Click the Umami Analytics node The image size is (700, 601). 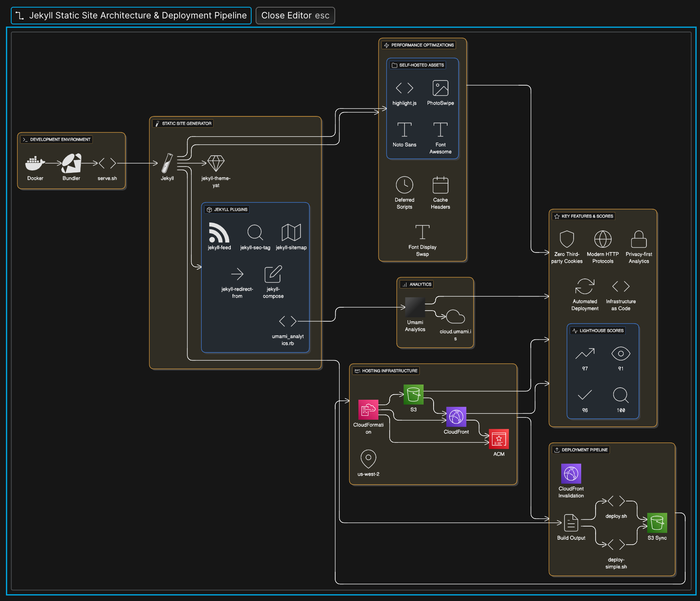coord(415,307)
